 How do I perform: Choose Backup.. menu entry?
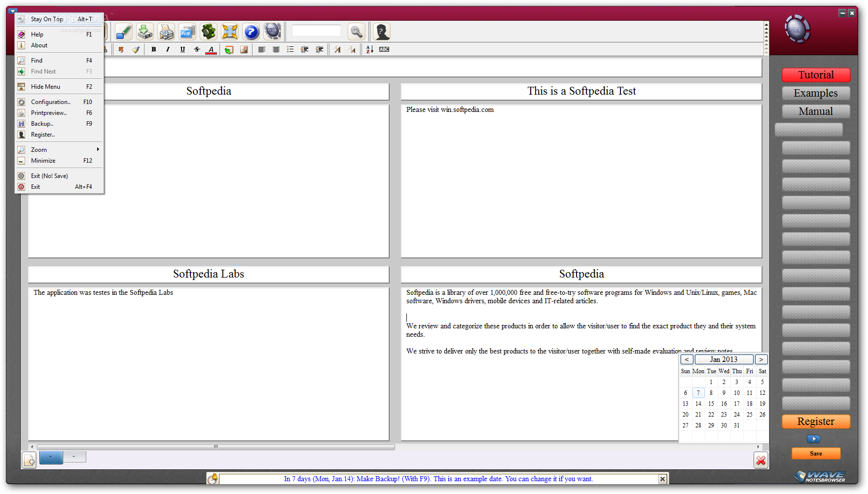[x=60, y=124]
